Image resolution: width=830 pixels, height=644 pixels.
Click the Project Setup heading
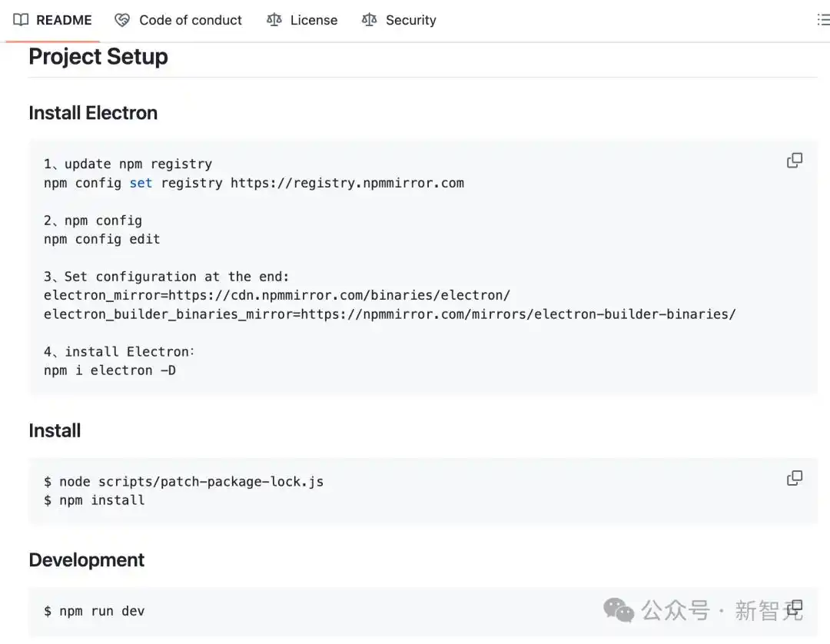(x=98, y=57)
